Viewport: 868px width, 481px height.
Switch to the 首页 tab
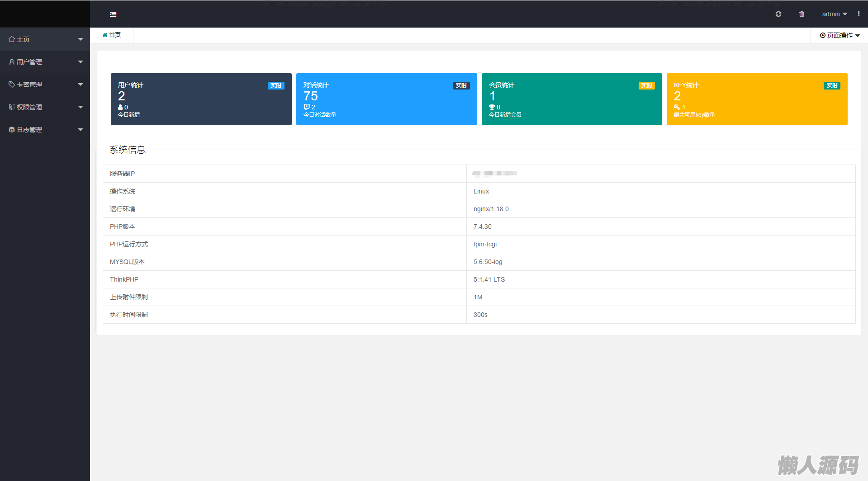[x=112, y=35]
